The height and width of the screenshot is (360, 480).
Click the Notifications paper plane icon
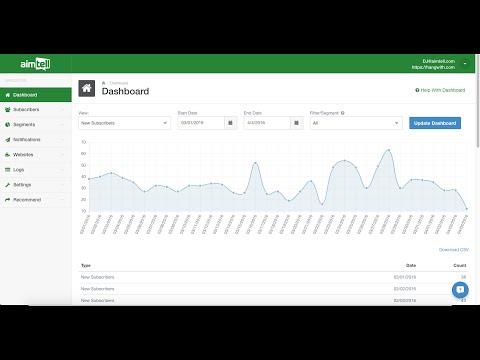(8, 140)
